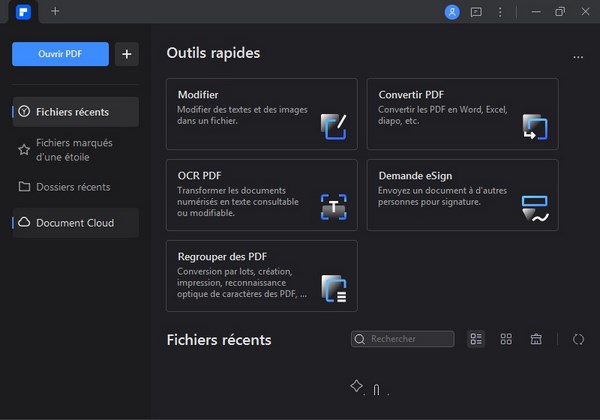Click the refresh icon for recent files
Image resolution: width=600 pixels, height=420 pixels.
578,339
